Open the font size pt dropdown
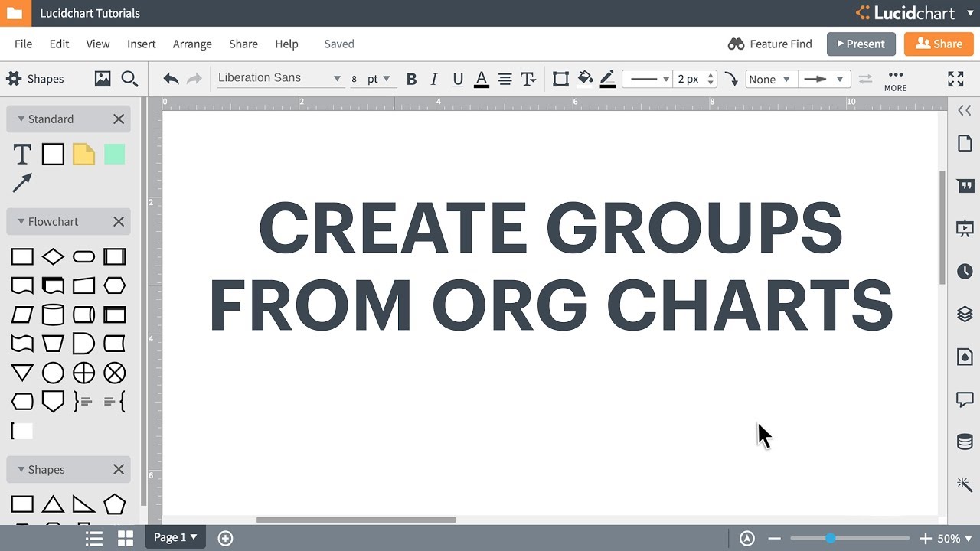The height and width of the screenshot is (551, 980). 380,79
